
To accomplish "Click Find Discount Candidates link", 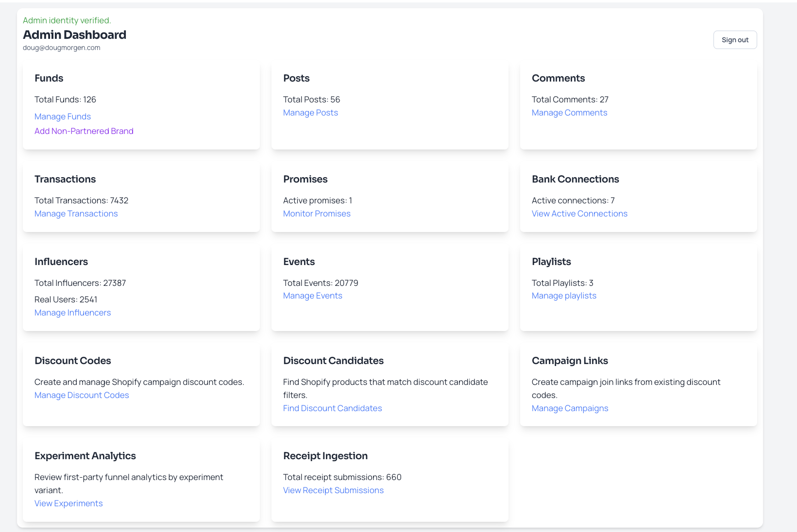I will coord(332,408).
